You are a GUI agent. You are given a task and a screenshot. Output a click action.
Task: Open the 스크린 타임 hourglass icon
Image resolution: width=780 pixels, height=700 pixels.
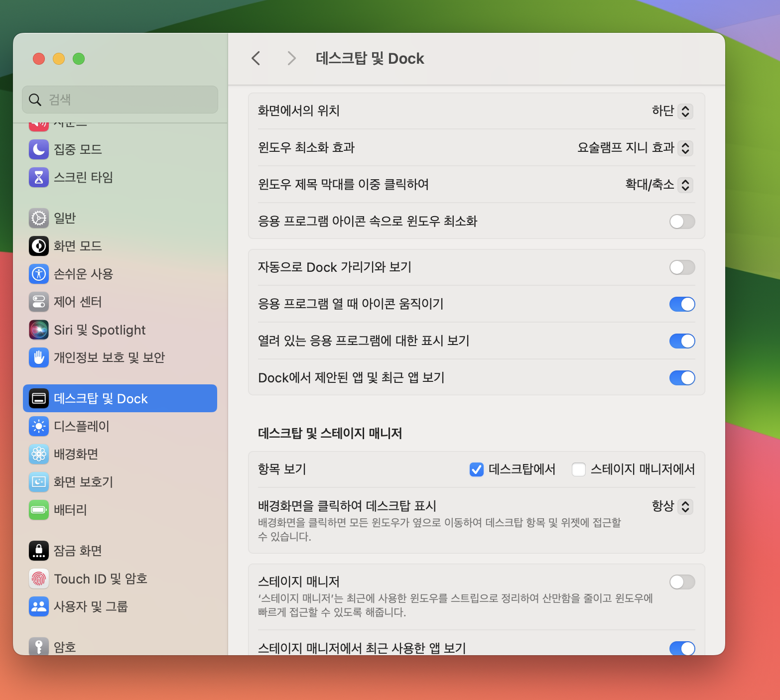point(39,177)
